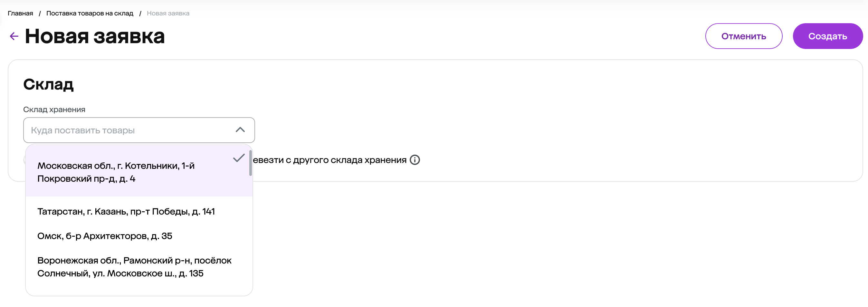868x307 pixels.
Task: Select the Воронежская обл. warehouse option
Action: (134, 266)
